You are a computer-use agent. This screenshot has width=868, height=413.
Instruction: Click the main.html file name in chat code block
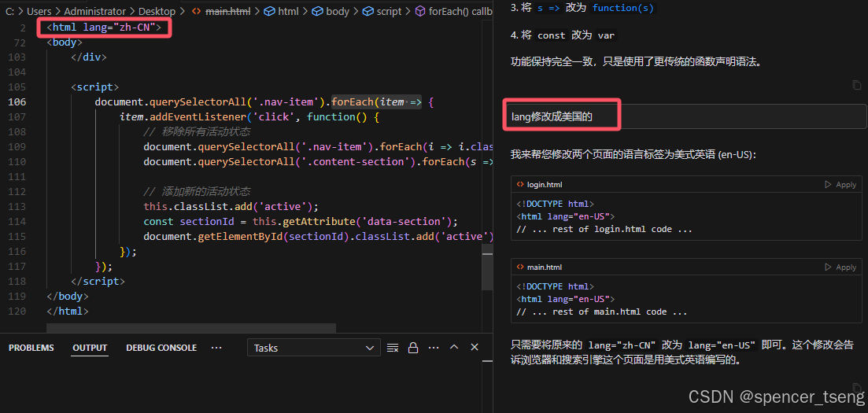click(x=545, y=267)
